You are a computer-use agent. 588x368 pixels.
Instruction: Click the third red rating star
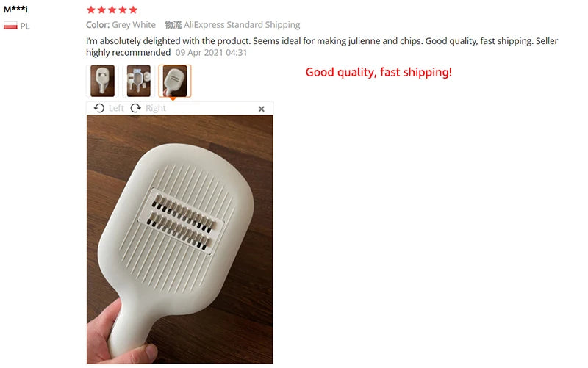[x=112, y=10]
